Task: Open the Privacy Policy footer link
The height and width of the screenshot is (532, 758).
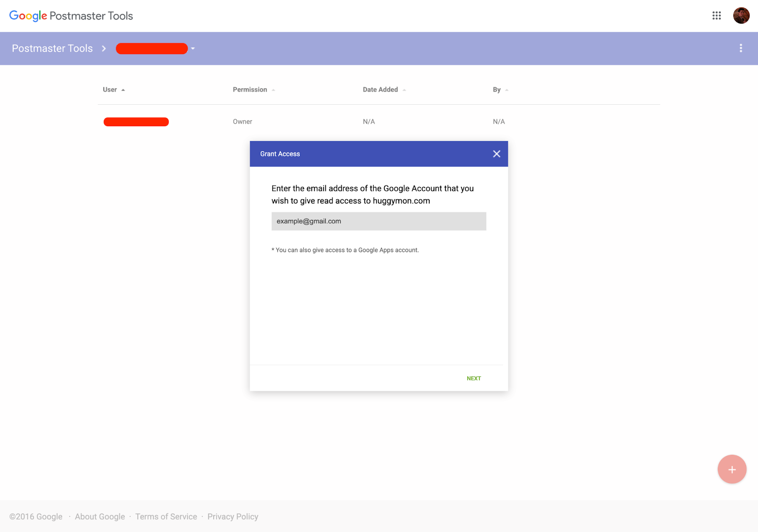Action: pos(233,517)
